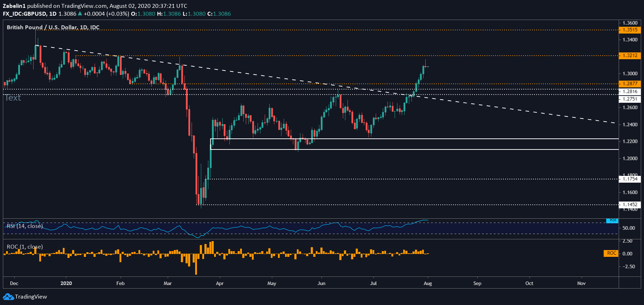The image size is (644, 305).
Task: Click the Jun label on time axis
Action: [x=321, y=283]
